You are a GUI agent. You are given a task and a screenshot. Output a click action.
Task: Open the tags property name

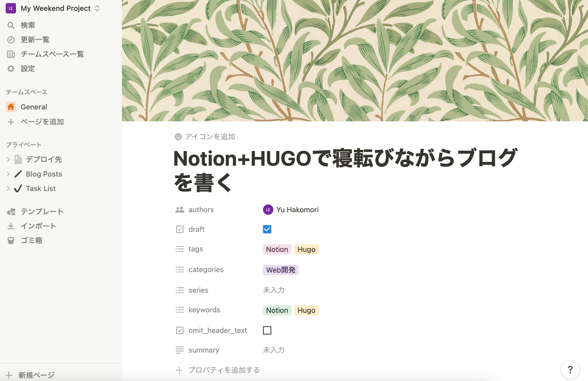tap(196, 249)
